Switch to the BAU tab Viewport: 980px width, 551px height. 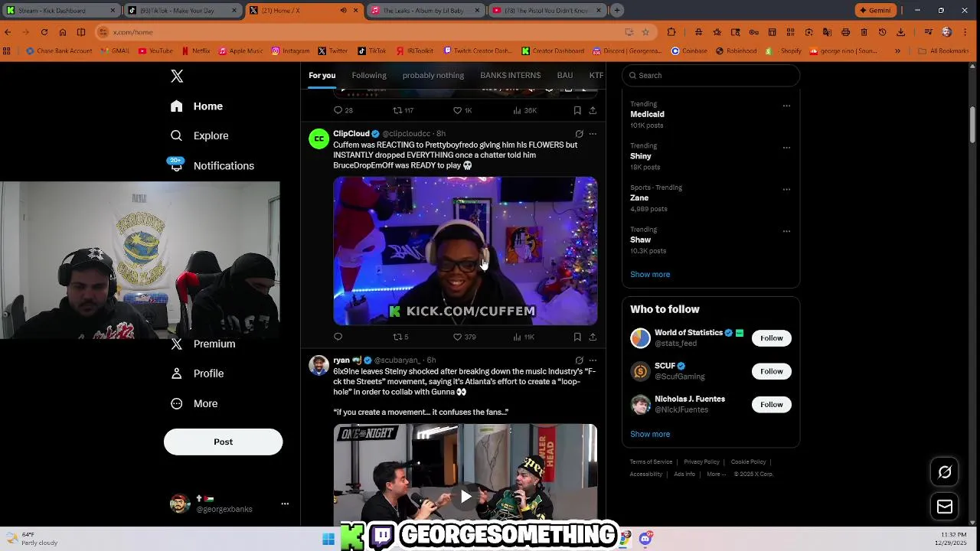565,75
